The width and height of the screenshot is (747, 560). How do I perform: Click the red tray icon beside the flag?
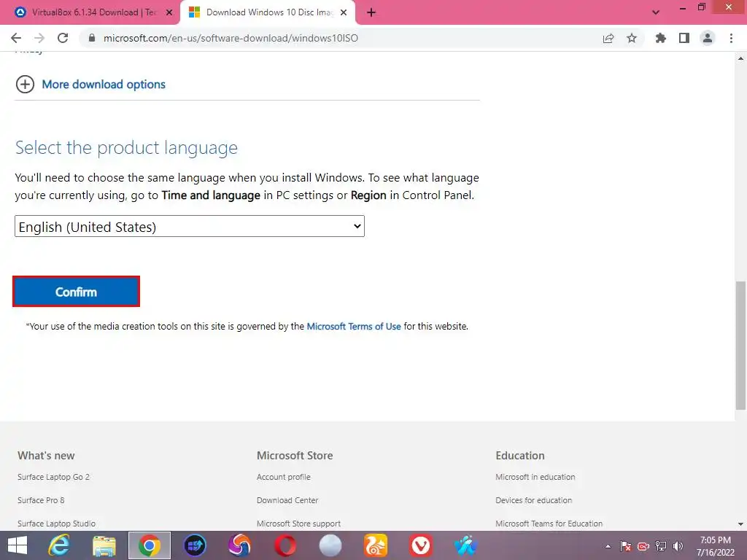pos(643,546)
